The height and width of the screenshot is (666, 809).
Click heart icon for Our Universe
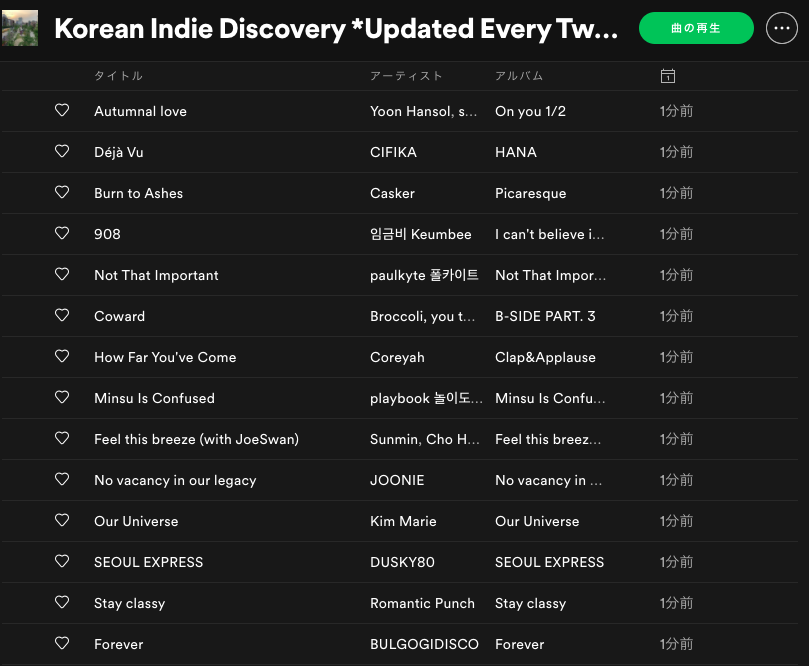click(62, 521)
